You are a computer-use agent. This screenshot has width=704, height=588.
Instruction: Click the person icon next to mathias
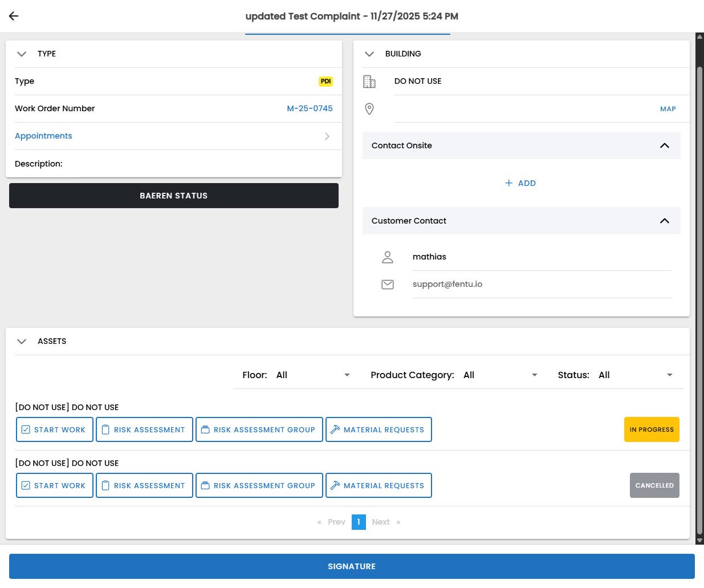(388, 257)
